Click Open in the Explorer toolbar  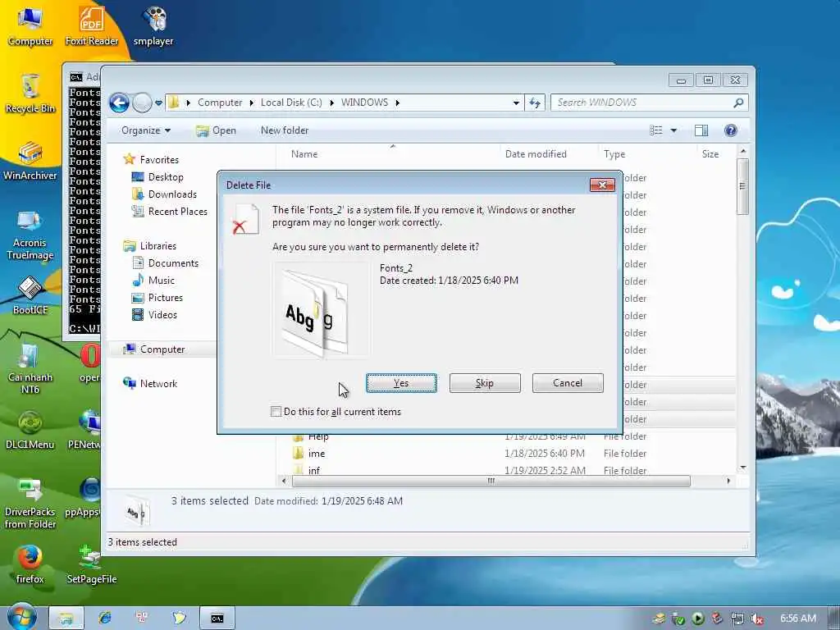point(216,130)
